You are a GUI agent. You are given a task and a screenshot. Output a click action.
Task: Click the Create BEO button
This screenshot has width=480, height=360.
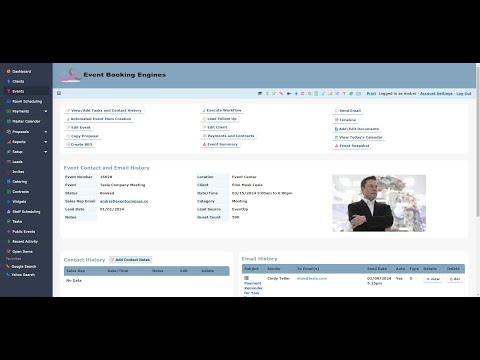[79, 144]
